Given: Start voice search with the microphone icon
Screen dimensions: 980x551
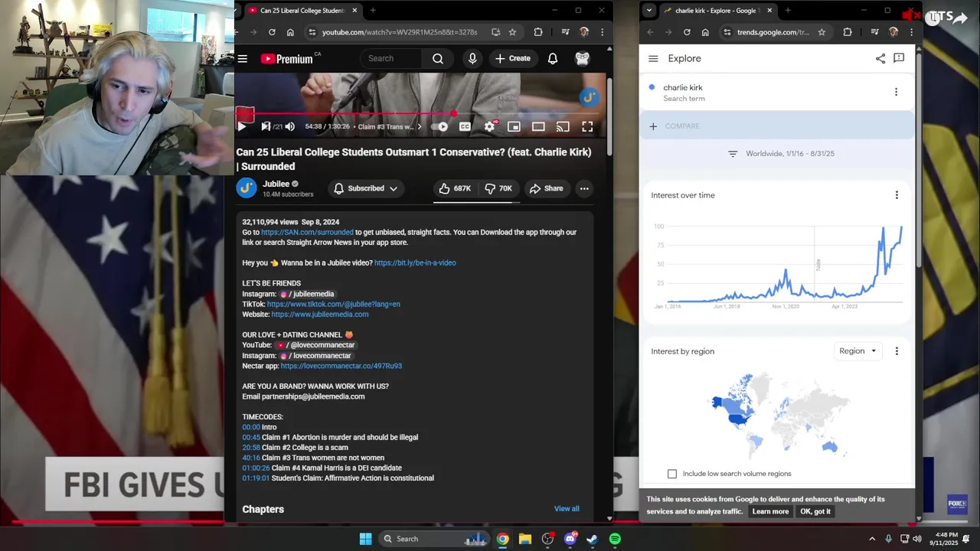Looking at the screenshot, I should pyautogui.click(x=472, y=58).
